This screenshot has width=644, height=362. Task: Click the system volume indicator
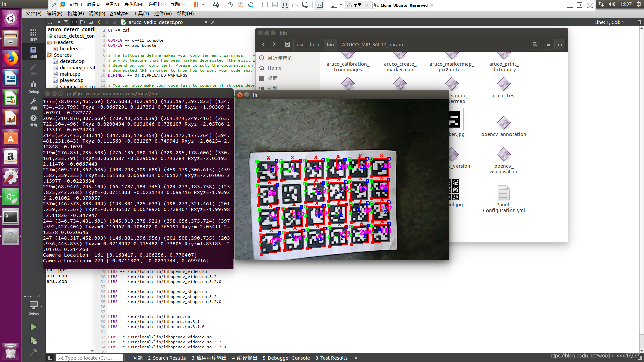point(612,4)
